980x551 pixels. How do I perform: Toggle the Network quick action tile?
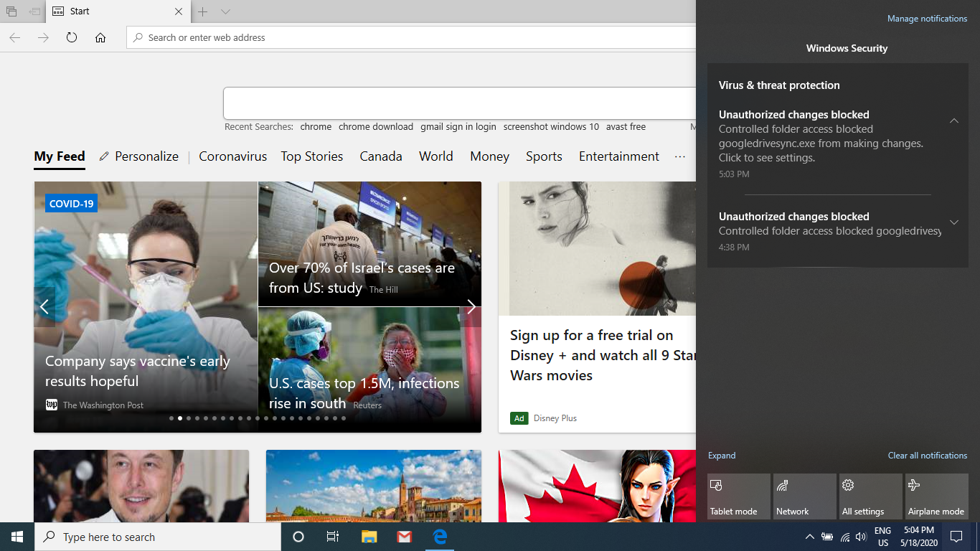[x=805, y=496]
